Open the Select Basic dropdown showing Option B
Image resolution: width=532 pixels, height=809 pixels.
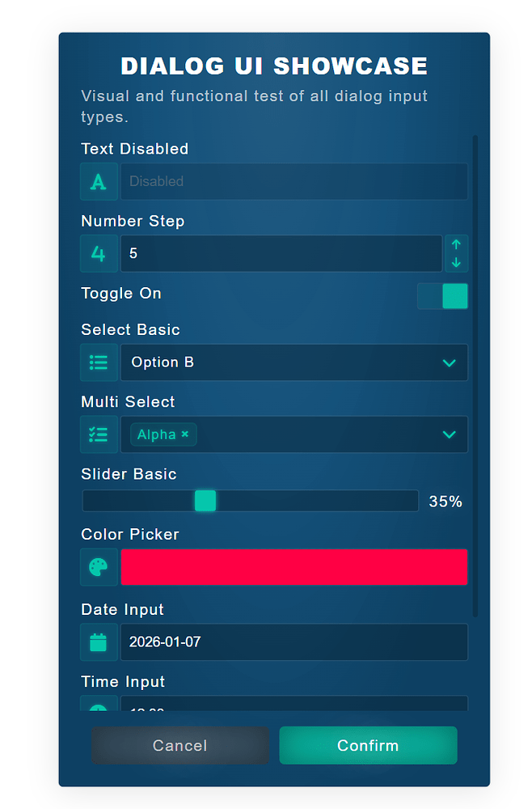pyautogui.click(x=293, y=362)
